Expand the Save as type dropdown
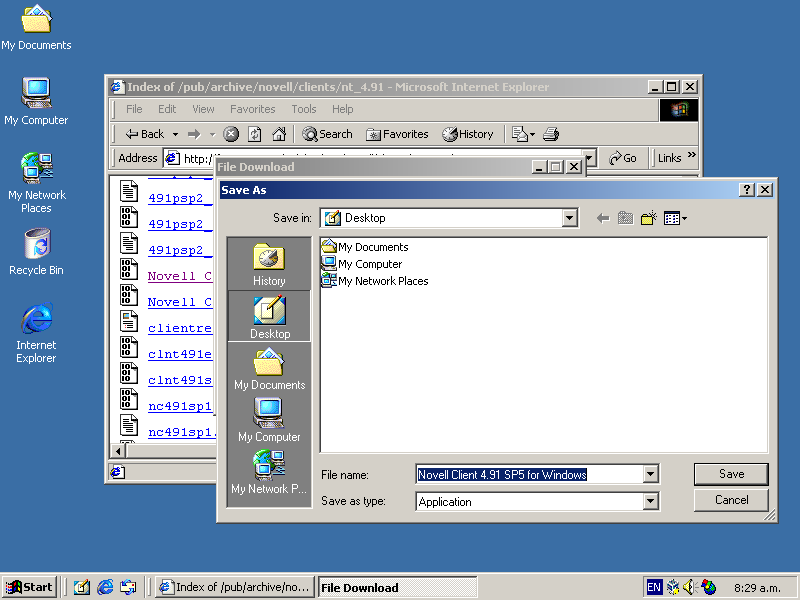Screen dimensions: 800x600 (651, 502)
